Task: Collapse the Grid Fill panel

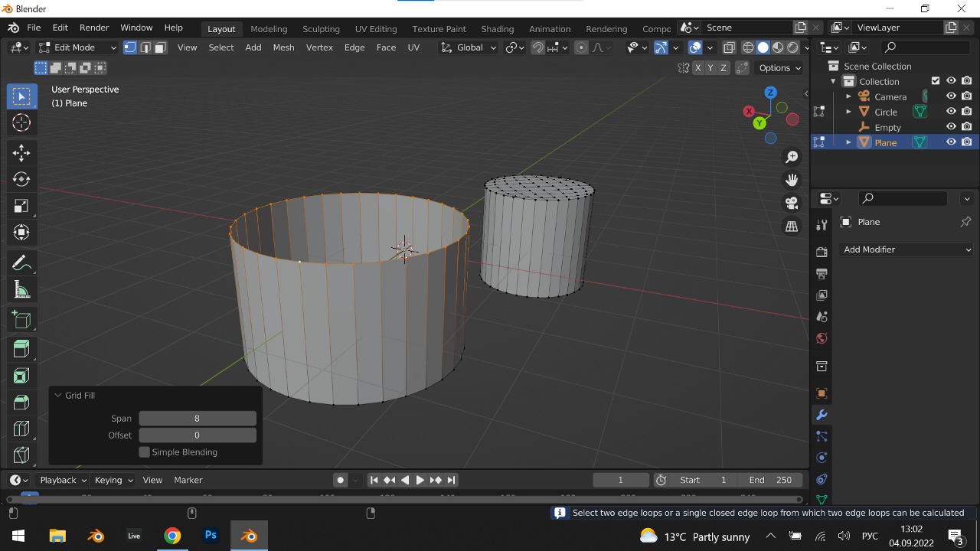Action: click(x=57, y=396)
